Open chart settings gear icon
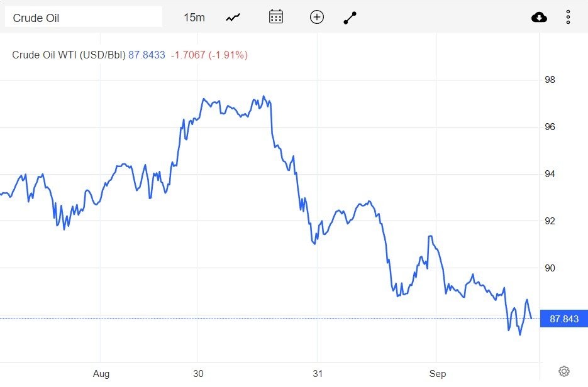This screenshot has width=588, height=387. coord(564,371)
